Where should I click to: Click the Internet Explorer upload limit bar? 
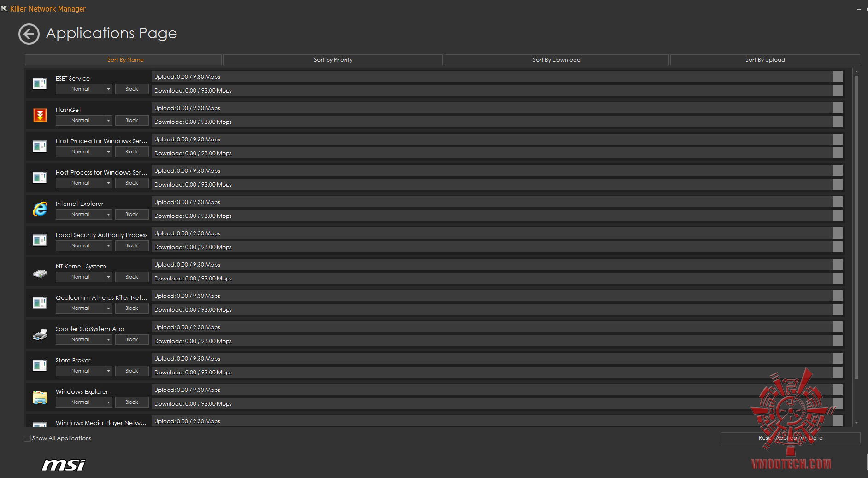[x=497, y=202]
